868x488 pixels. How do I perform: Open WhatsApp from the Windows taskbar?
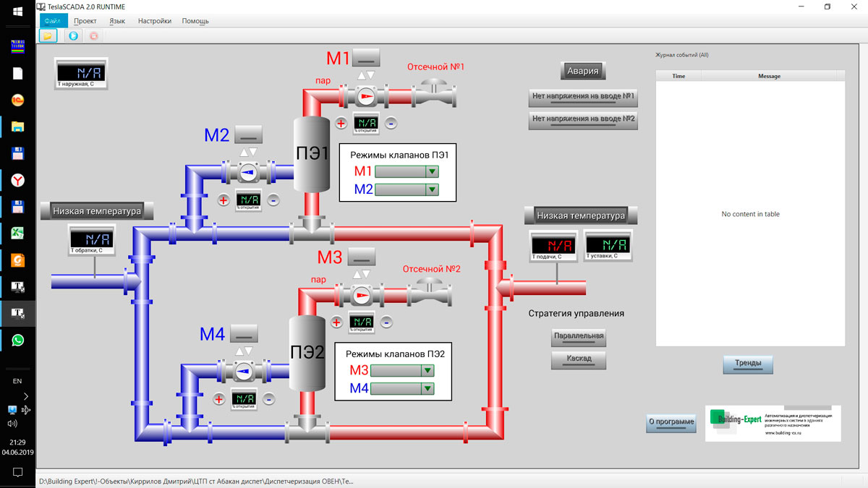[x=18, y=340]
